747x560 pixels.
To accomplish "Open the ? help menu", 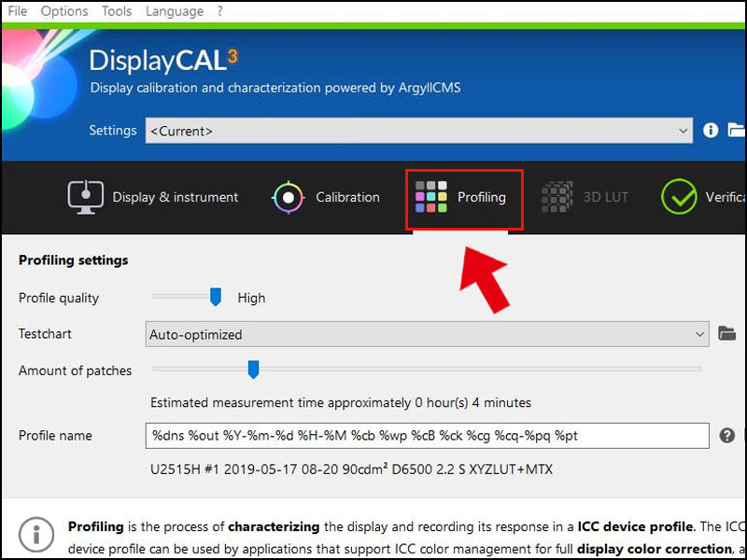I will 219,11.
